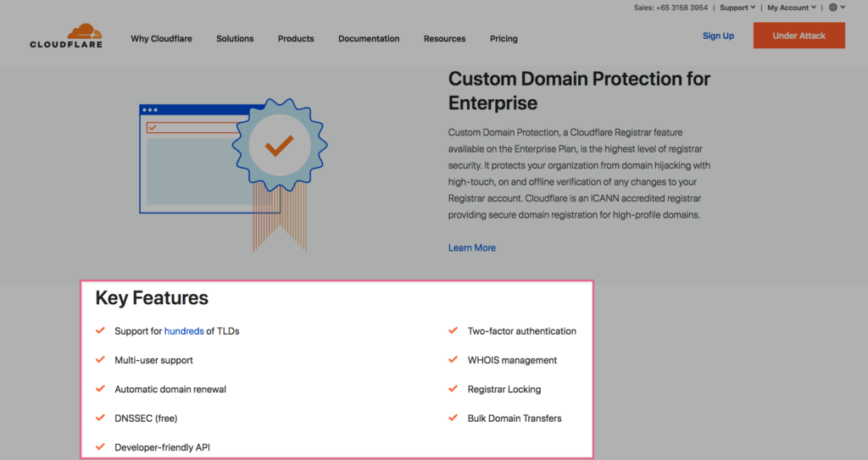Open the Why Cloudflare menu
The height and width of the screenshot is (460, 868).
click(x=161, y=39)
